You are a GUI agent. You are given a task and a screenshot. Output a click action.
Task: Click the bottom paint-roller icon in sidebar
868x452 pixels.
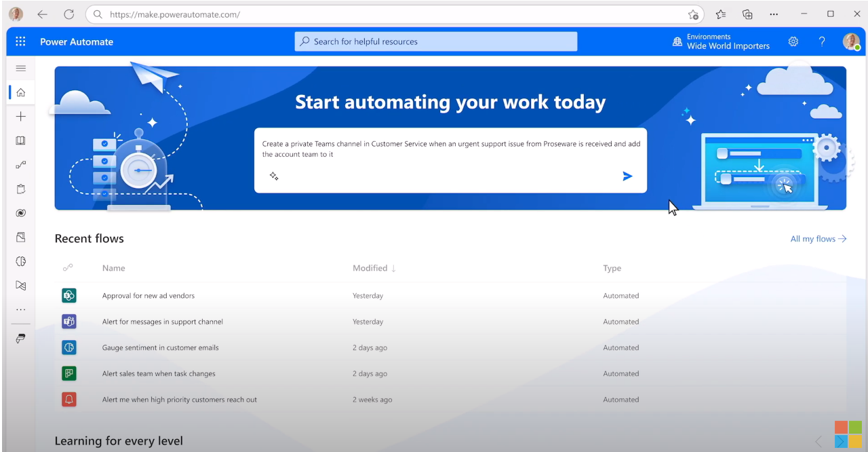click(x=20, y=338)
